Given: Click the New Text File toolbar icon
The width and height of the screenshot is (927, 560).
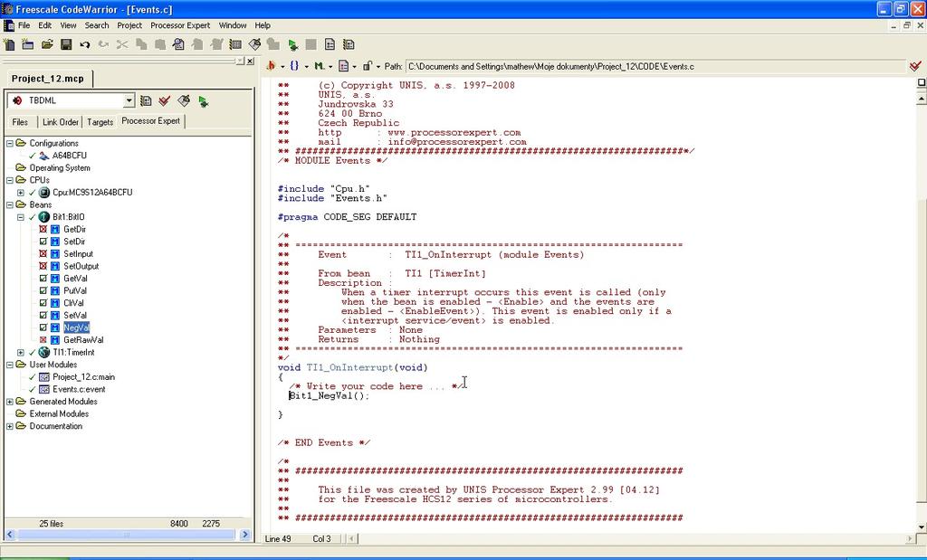Looking at the screenshot, I should [x=9, y=44].
